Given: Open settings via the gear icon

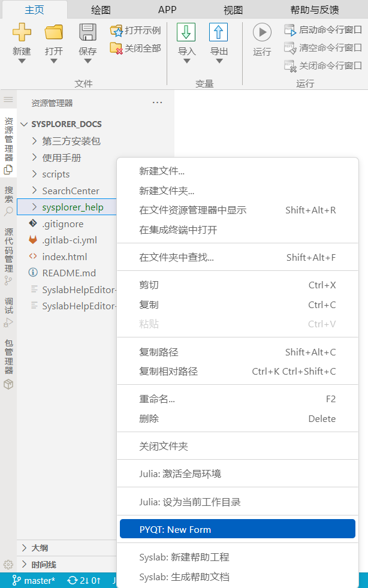Looking at the screenshot, I should [8, 564].
